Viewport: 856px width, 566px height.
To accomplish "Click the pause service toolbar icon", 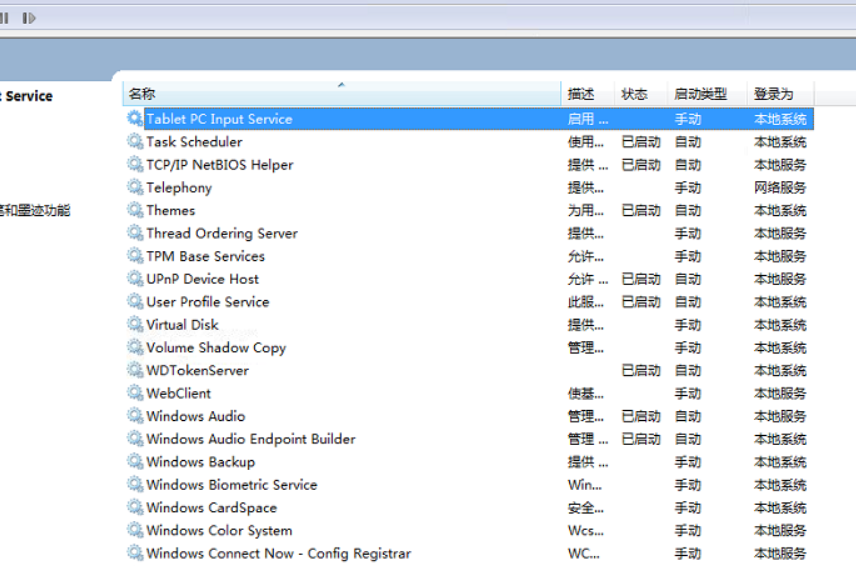I will 4,18.
